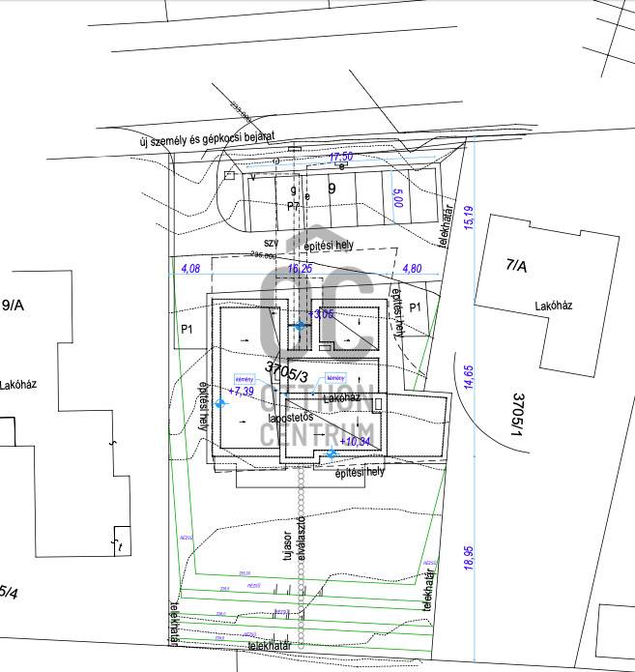Click the 'lapostetős' roof label
The height and width of the screenshot is (672, 635).
point(291,419)
